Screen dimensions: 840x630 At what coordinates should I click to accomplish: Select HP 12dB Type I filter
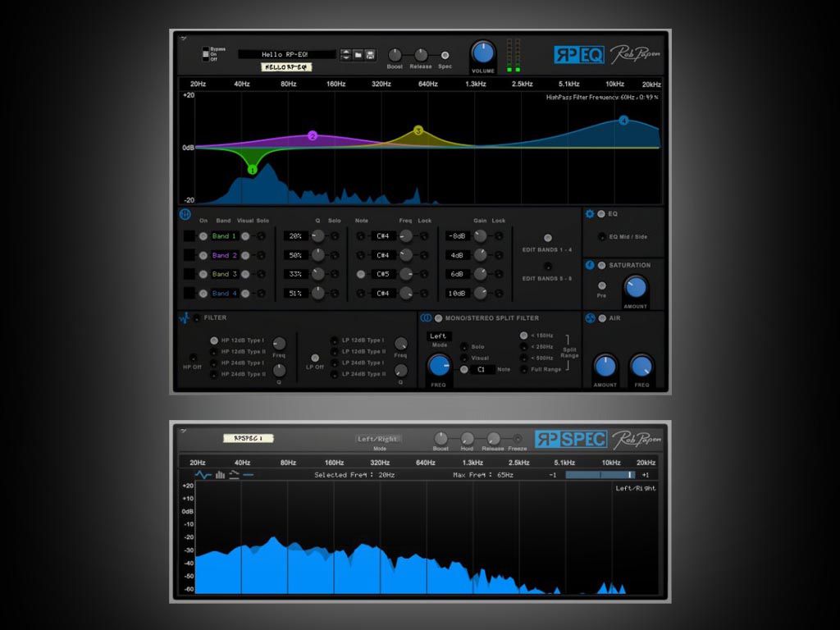coord(214,340)
